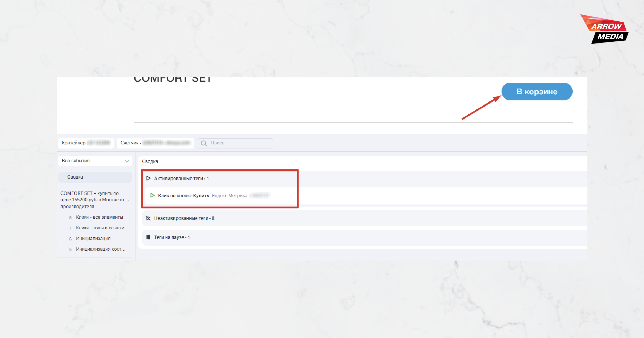Click the crossed-out play icon for inactive tags
The width and height of the screenshot is (644, 338).
[148, 218]
